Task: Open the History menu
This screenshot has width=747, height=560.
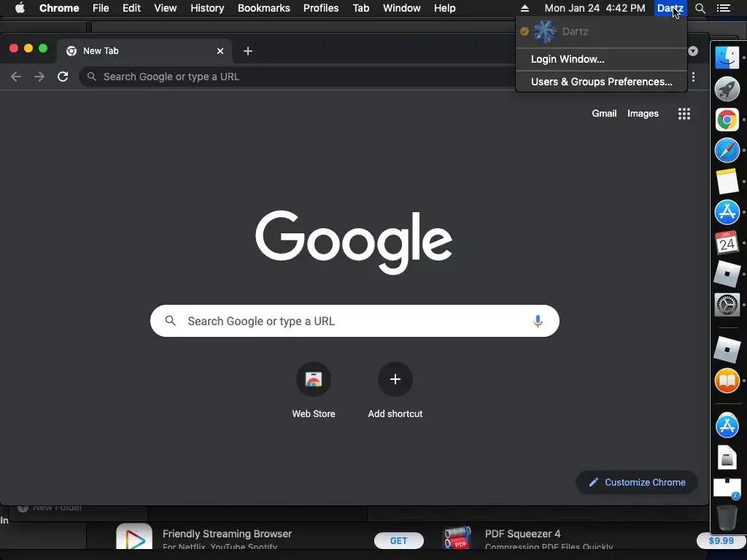Action: [x=207, y=8]
